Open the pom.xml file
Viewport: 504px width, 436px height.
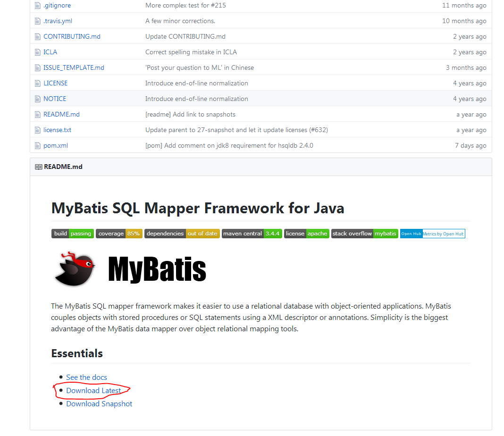pos(56,145)
